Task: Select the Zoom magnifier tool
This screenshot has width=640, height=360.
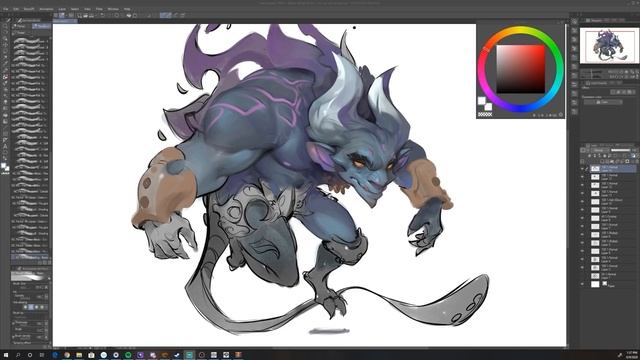Action: tap(5, 26)
